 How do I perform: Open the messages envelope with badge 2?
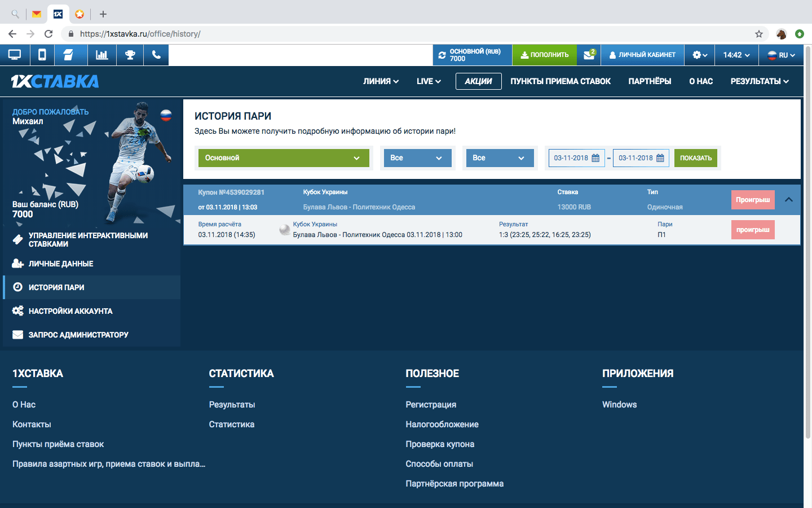point(589,55)
